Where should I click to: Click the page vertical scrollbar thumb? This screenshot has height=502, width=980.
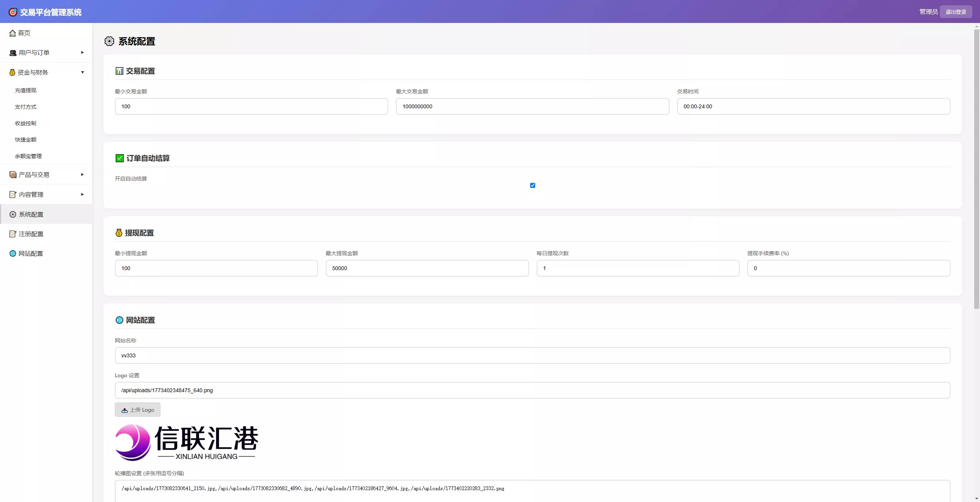977,168
